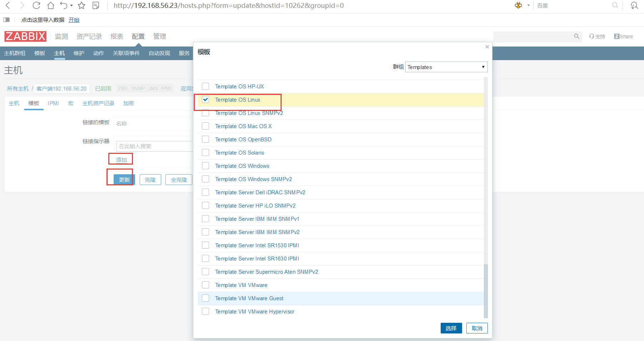Open the 管理 top menu

(160, 36)
